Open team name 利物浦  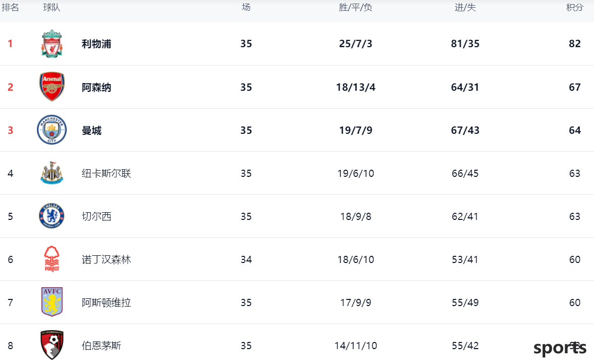click(x=96, y=44)
